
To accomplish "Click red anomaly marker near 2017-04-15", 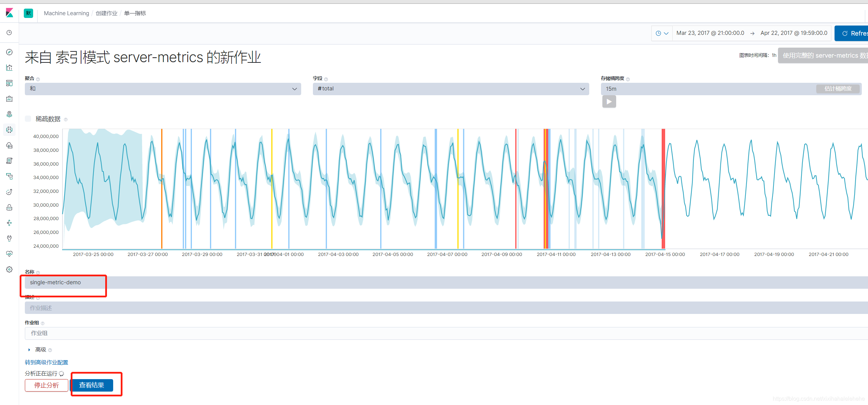I will pos(663,189).
